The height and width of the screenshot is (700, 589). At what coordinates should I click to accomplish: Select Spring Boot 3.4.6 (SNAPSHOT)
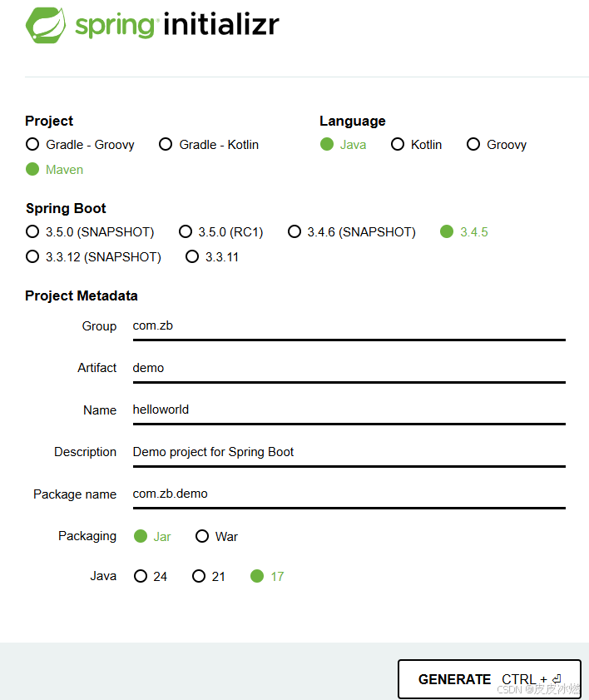(x=294, y=231)
